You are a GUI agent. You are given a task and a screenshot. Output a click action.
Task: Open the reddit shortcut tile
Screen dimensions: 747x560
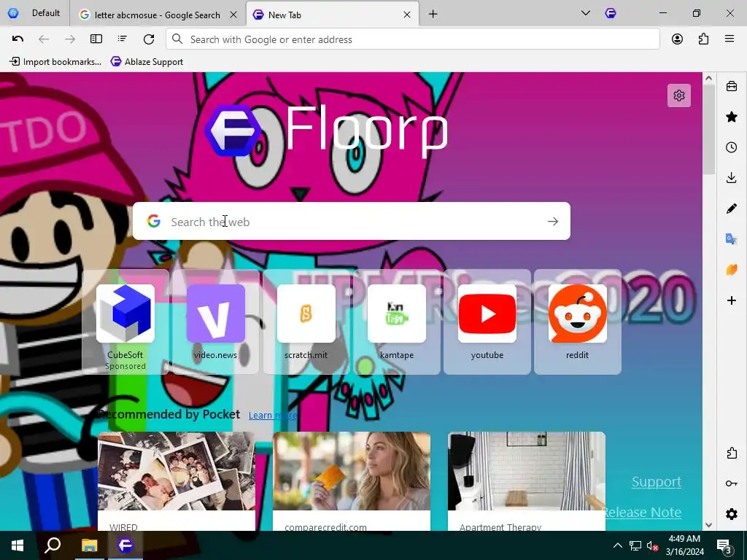[578, 322]
